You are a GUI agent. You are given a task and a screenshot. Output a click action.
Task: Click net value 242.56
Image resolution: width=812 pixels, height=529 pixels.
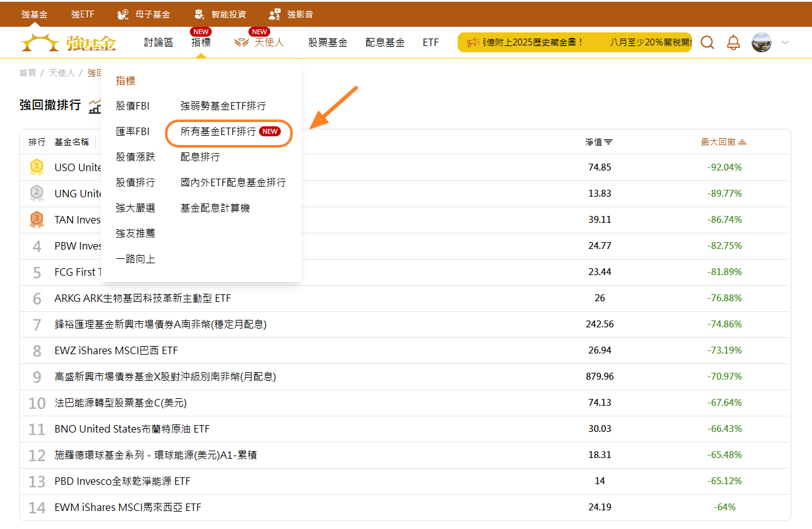600,324
